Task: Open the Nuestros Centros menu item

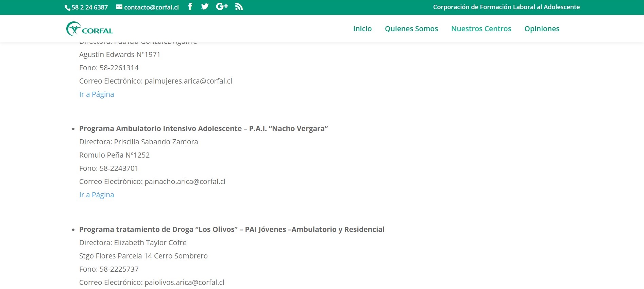Action: (x=481, y=29)
